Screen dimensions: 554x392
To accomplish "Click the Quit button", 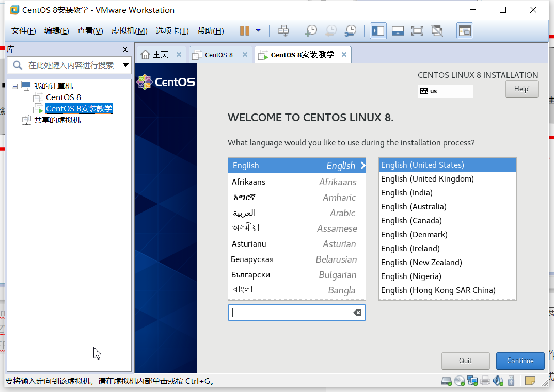I will [x=465, y=361].
